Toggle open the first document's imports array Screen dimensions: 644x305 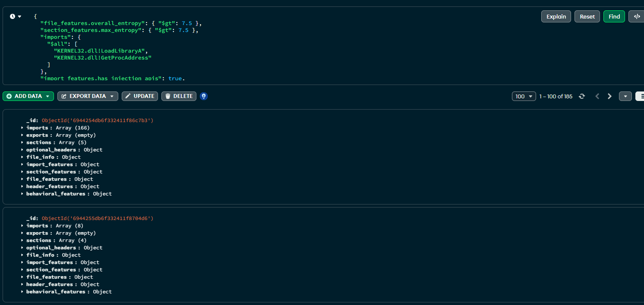pos(22,128)
